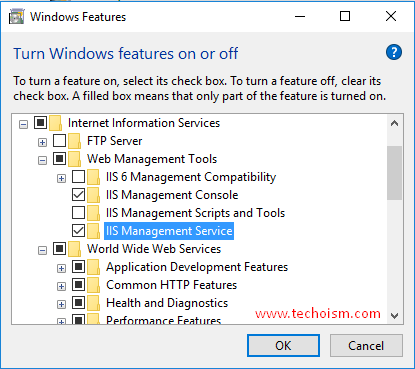Select Internet Information Services label
This screenshot has width=415, height=369.
pyautogui.click(x=144, y=123)
